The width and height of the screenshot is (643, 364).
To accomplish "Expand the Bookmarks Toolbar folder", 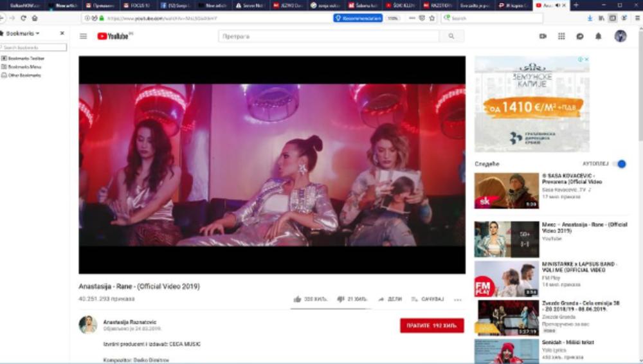I will click(x=26, y=59).
